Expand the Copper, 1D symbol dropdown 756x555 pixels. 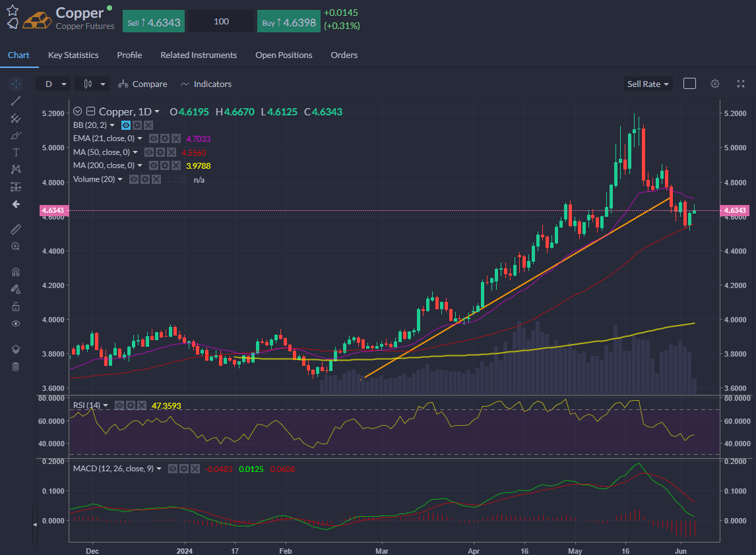157,112
